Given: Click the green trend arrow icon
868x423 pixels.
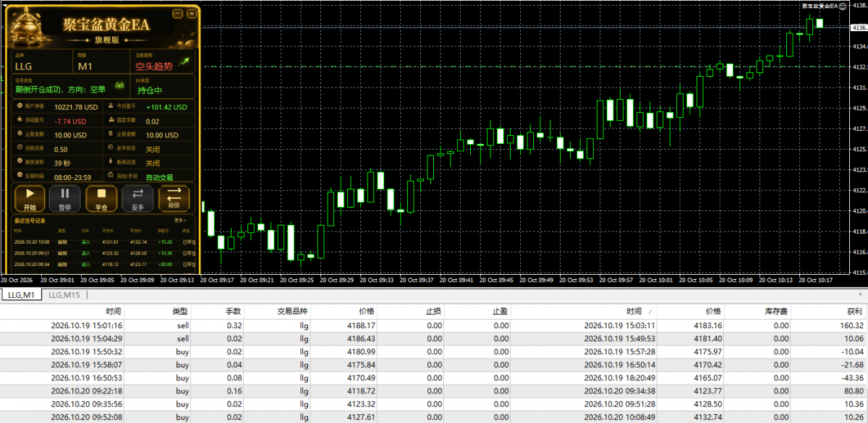Looking at the screenshot, I should [x=184, y=62].
